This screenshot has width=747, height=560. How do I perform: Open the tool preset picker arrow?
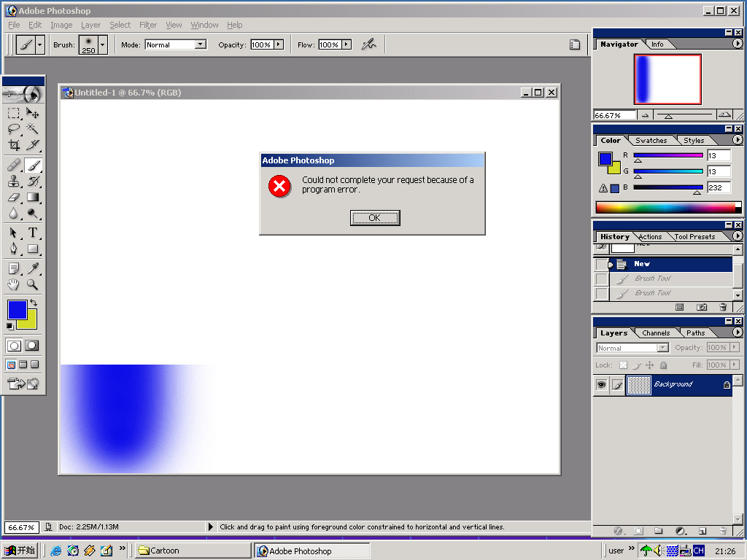40,44
